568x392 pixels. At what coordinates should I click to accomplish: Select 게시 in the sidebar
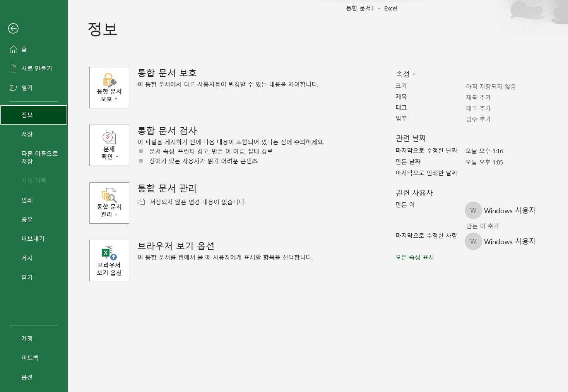[x=34, y=258]
